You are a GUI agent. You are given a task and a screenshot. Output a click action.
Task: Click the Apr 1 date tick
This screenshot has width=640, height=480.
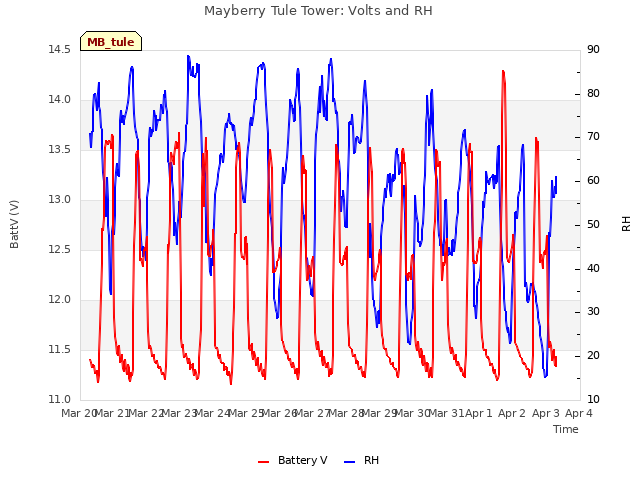[x=479, y=413]
